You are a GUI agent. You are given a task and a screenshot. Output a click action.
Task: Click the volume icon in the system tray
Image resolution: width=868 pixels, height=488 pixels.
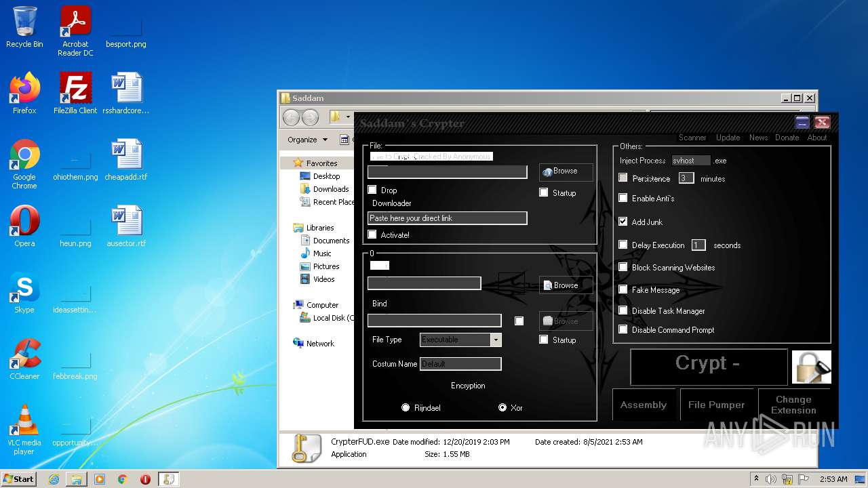(771, 479)
